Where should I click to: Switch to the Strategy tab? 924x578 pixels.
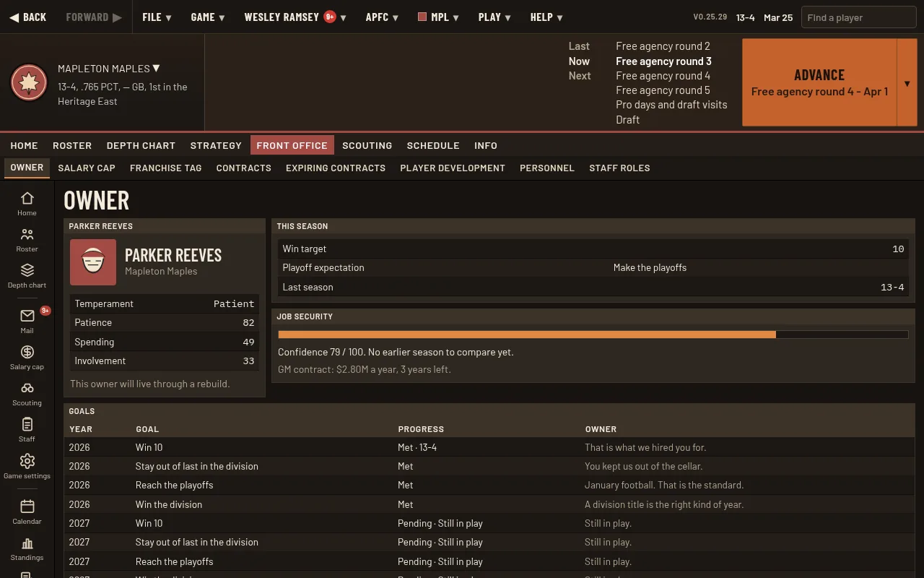click(x=216, y=145)
